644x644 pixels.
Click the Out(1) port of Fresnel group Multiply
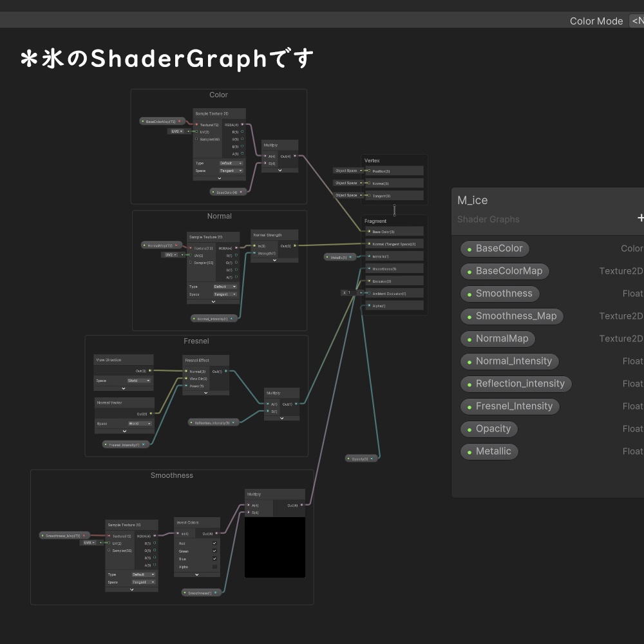tap(296, 404)
